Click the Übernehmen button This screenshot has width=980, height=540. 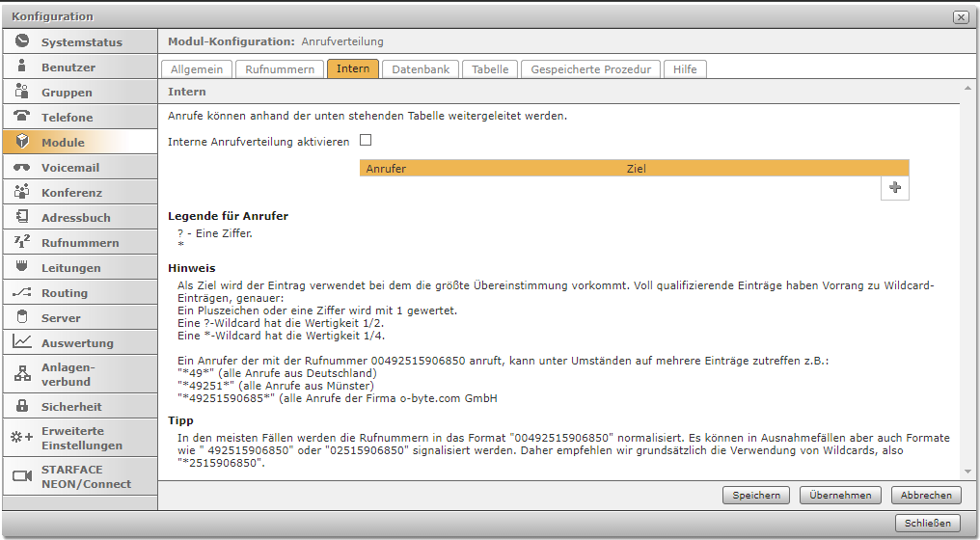click(840, 495)
